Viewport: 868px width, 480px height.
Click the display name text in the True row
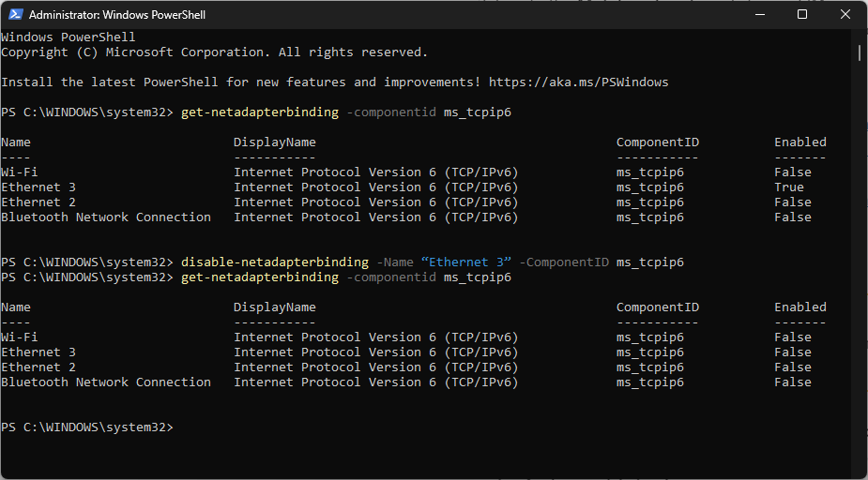click(x=376, y=187)
